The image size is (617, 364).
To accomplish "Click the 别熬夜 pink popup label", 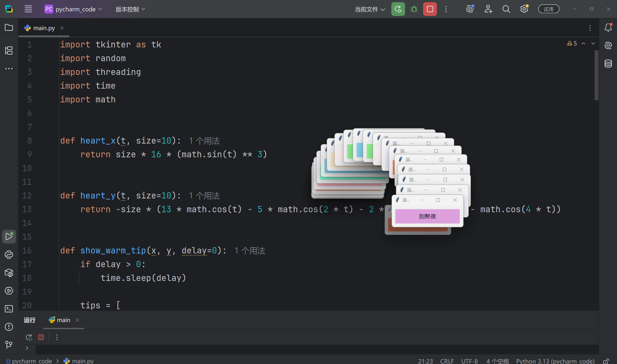I will pyautogui.click(x=427, y=216).
